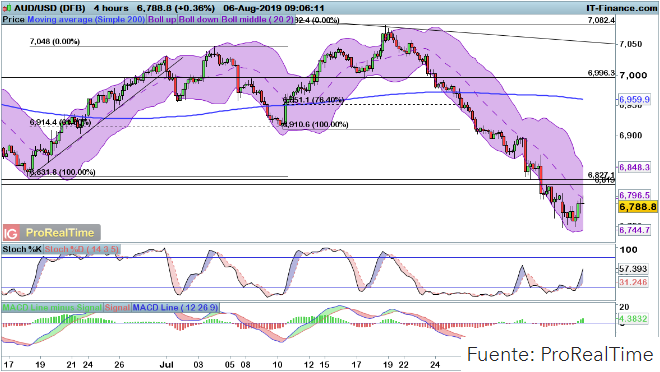Click the purple 6,848.3 Bollinger value

click(x=634, y=167)
